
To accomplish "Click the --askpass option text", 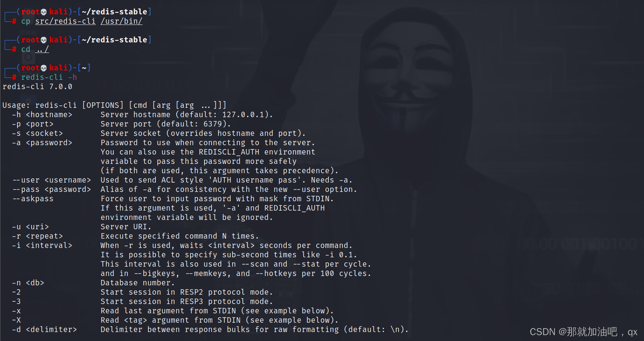I will click(x=33, y=199).
